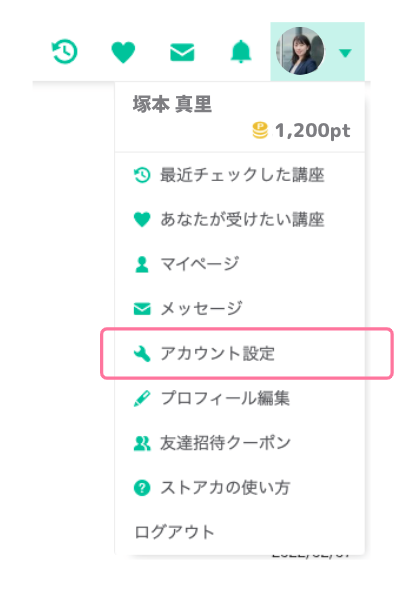The height and width of the screenshot is (589, 412).
Task: Click the gold coin points icon
Action: point(260,130)
